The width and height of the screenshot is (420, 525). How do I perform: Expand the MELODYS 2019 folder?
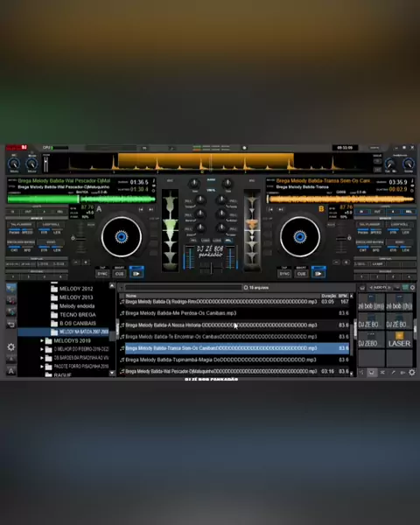(x=42, y=341)
